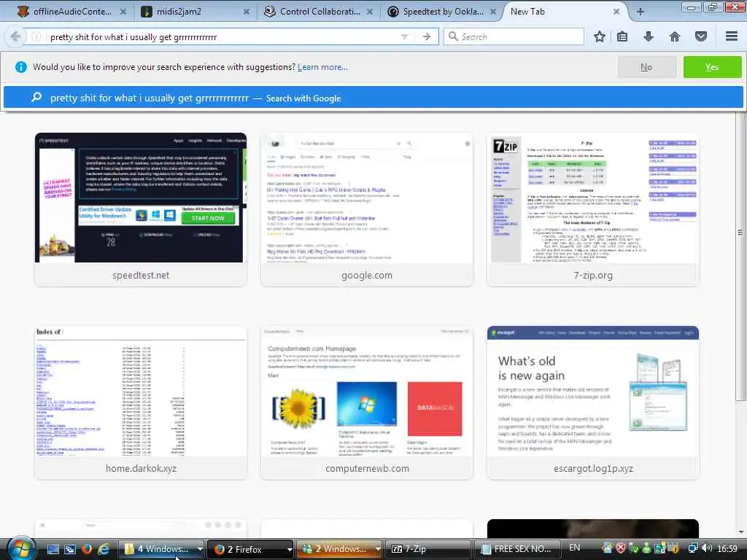Click the back arrow navigation button
Screen dimensions: 747x560
pyautogui.click(x=15, y=36)
